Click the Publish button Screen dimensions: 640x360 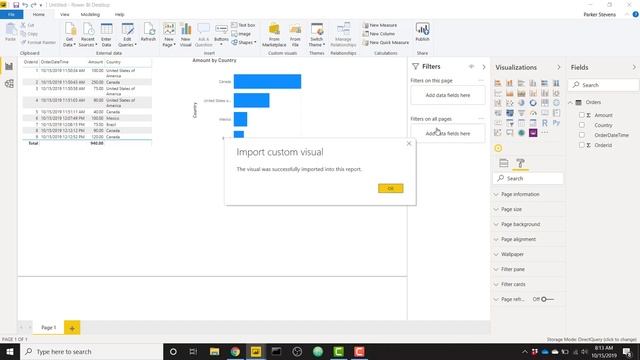(422, 32)
